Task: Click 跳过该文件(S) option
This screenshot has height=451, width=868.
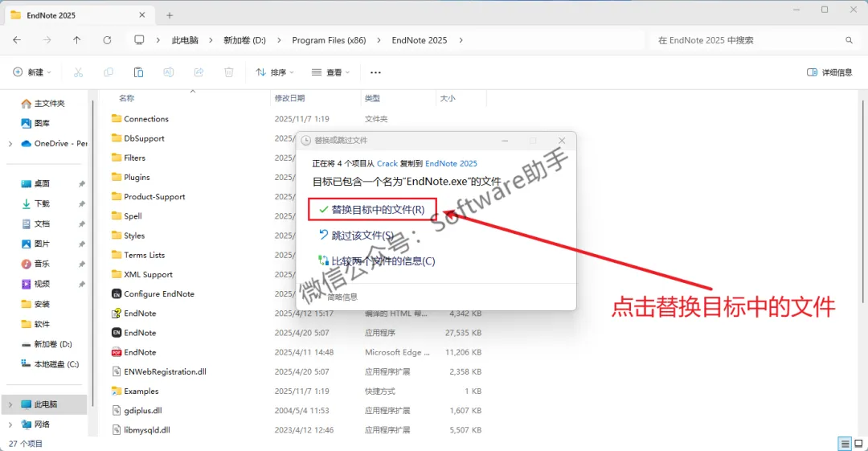Action: (357, 236)
